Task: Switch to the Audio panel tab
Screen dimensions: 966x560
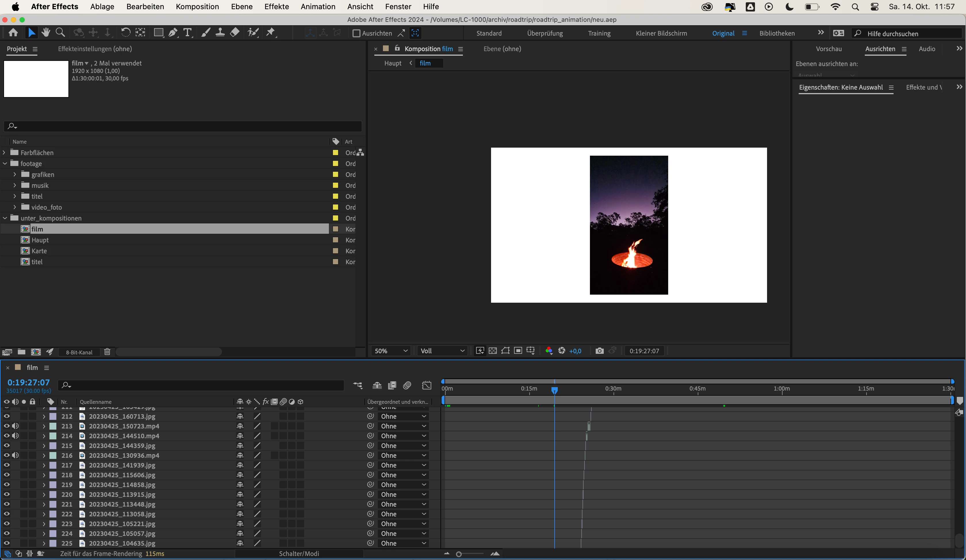Action: click(x=927, y=49)
